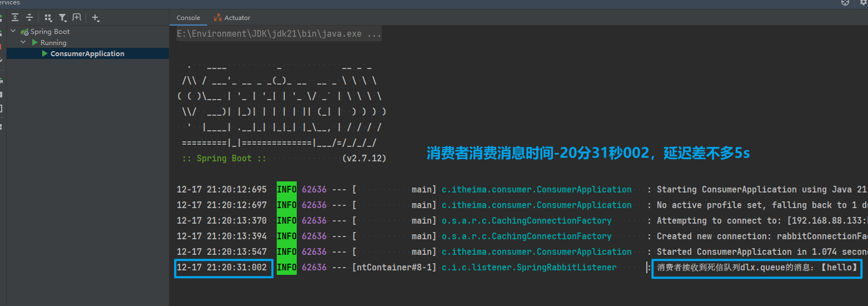Click the run icon beside ConsumerApplication
Viewport: 868px width, 306px height.
[45, 53]
